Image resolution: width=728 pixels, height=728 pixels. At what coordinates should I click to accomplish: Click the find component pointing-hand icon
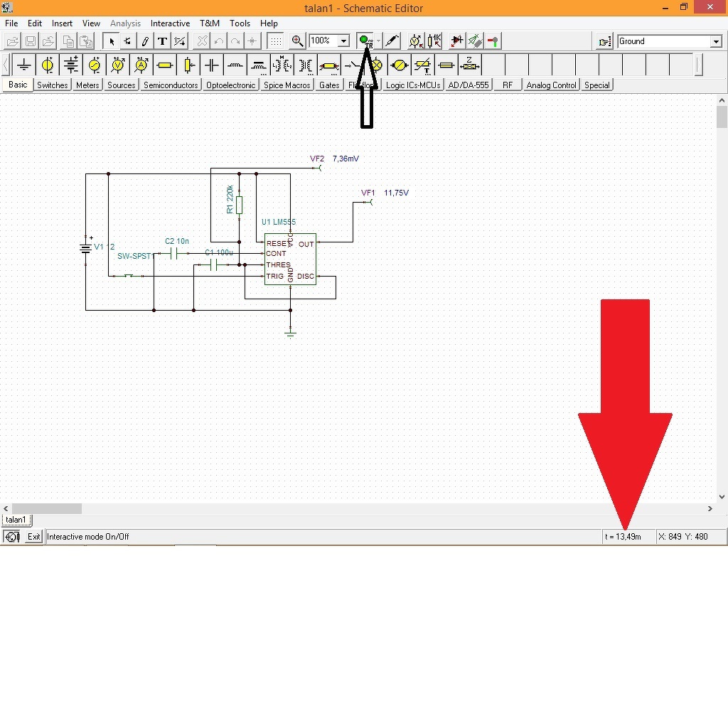pyautogui.click(x=605, y=41)
